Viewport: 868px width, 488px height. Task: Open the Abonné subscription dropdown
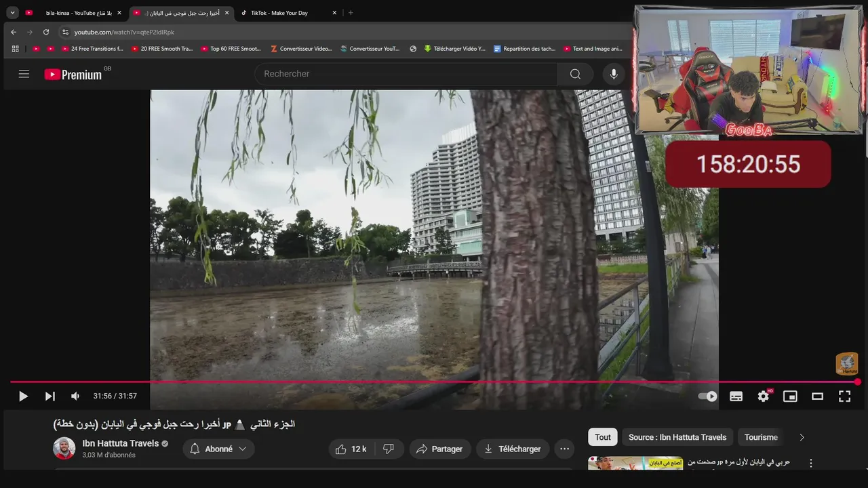click(218, 449)
